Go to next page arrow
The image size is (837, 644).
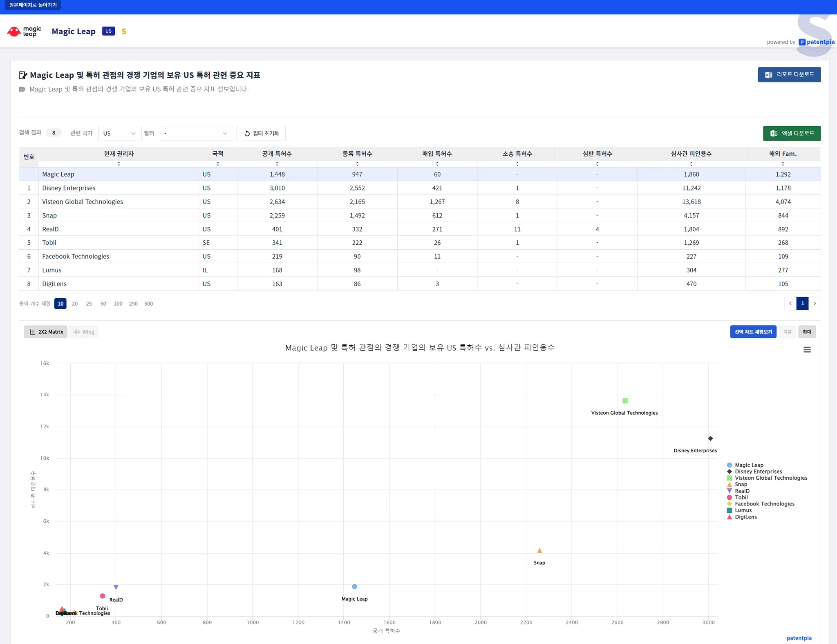pyautogui.click(x=815, y=304)
